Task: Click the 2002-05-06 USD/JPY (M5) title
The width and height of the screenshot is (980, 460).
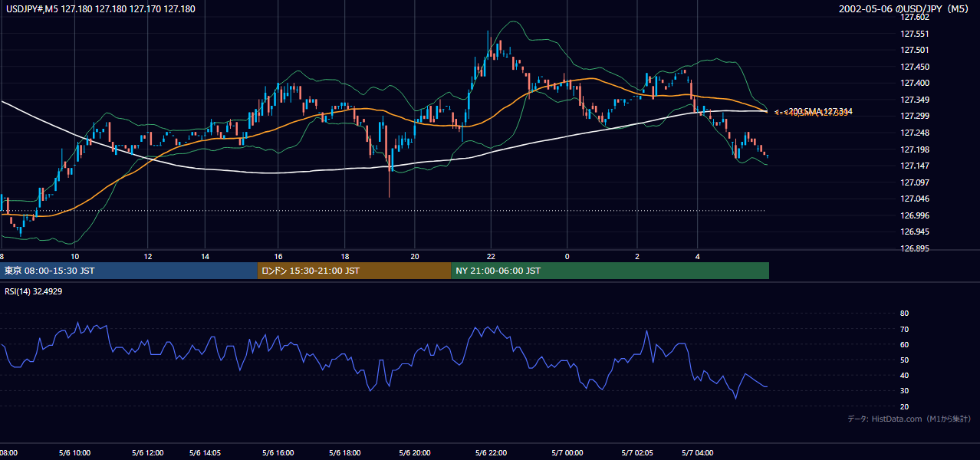Action: click(x=905, y=9)
